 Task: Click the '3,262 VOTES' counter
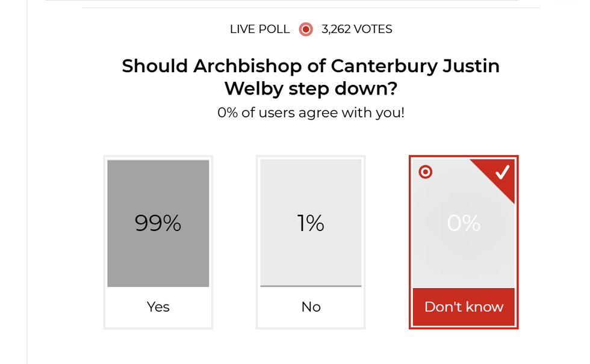tap(357, 29)
